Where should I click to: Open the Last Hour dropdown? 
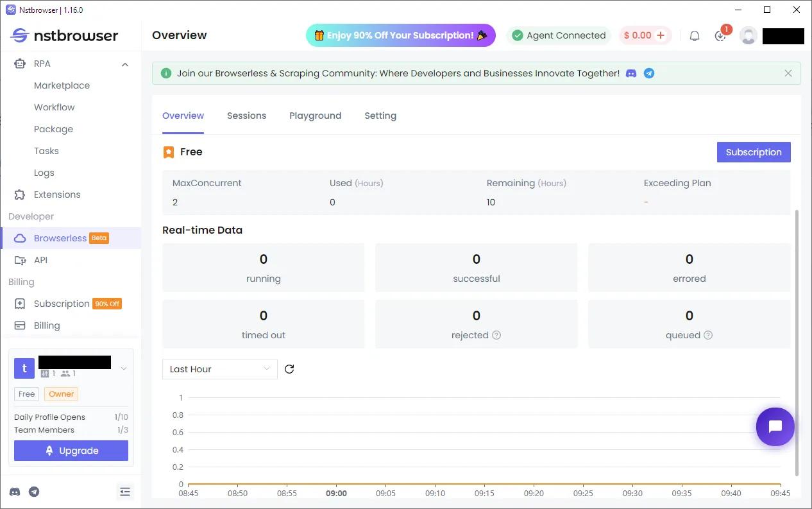pyautogui.click(x=220, y=369)
